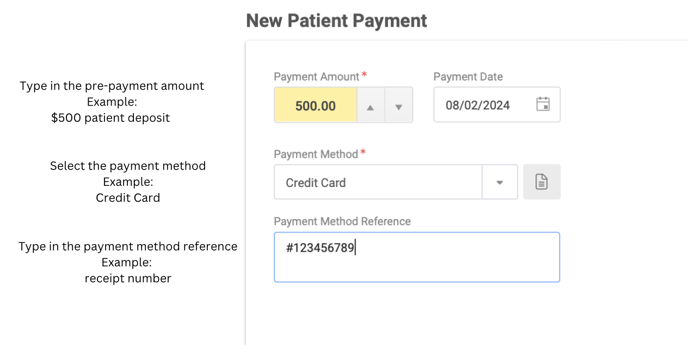
Task: Select 'Type in the payment method reference' text
Action: point(128,247)
